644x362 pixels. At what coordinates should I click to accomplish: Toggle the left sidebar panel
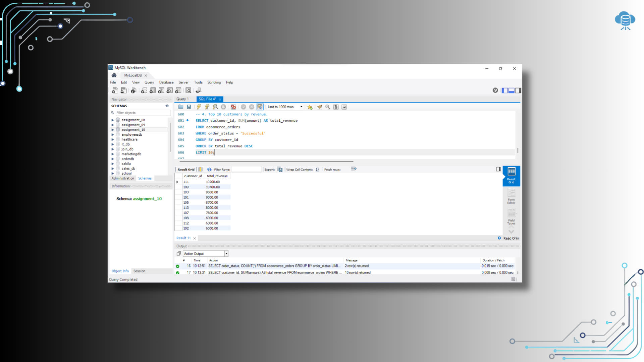505,90
